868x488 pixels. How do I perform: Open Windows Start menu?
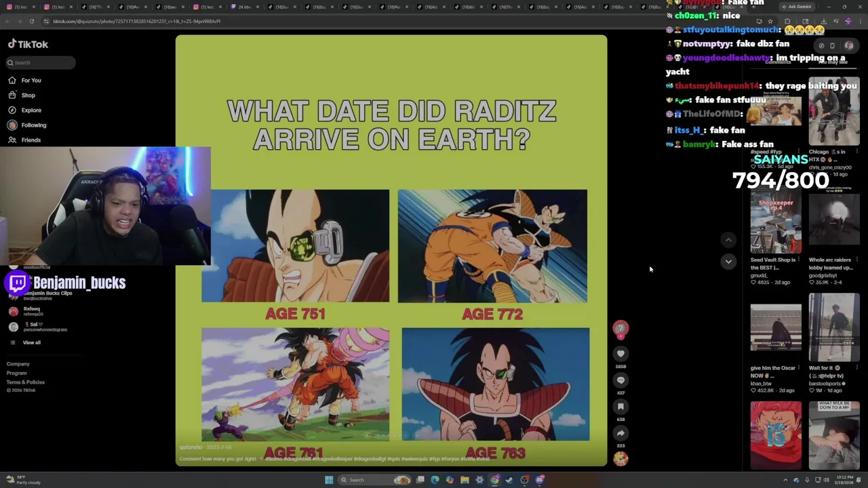329,480
